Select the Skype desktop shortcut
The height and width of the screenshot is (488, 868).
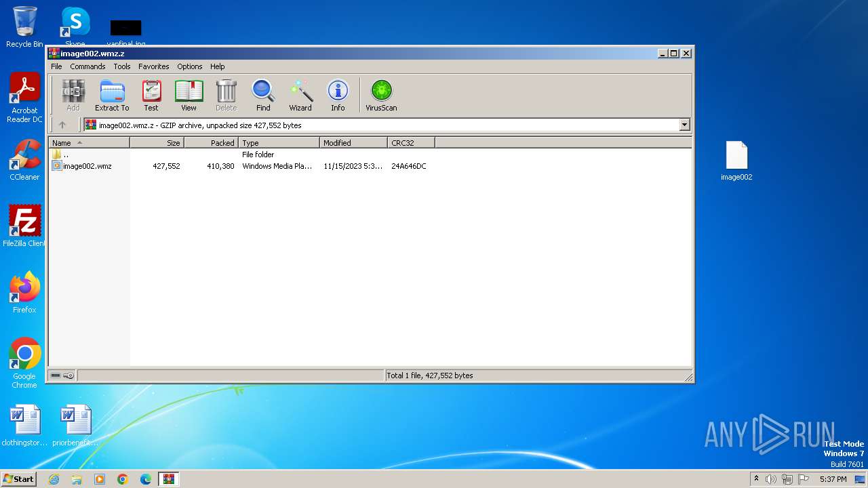coord(75,27)
